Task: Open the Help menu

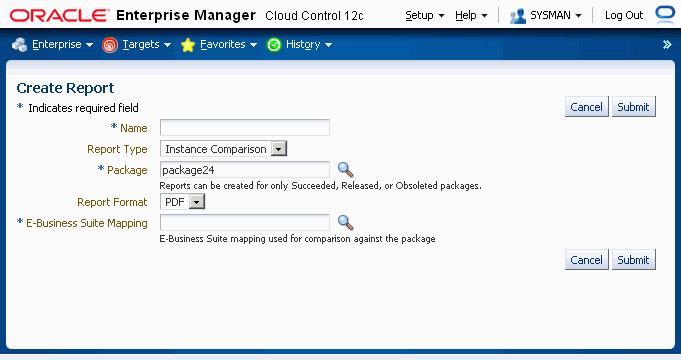Action: click(x=471, y=16)
